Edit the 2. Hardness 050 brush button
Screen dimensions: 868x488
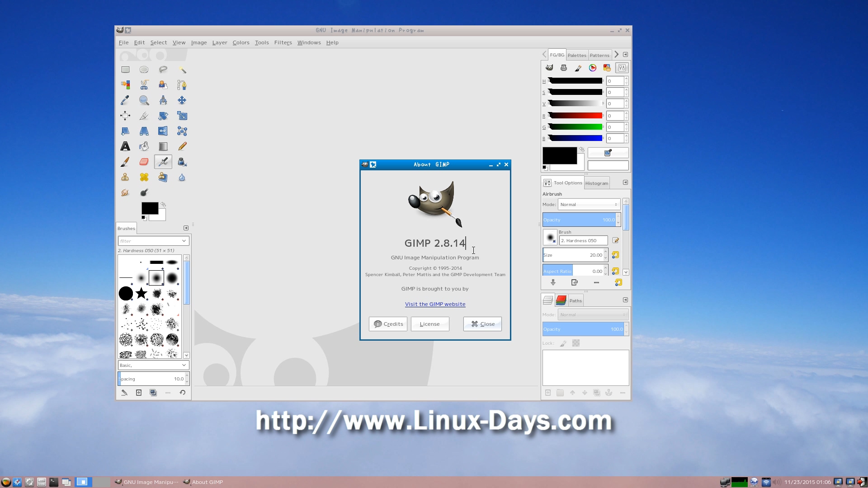[615, 240]
